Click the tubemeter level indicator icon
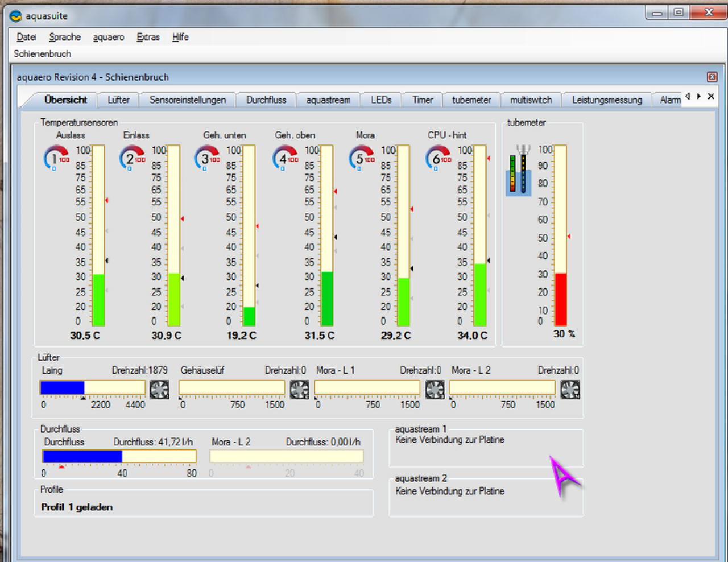Viewport: 728px width, 562px height. click(519, 170)
